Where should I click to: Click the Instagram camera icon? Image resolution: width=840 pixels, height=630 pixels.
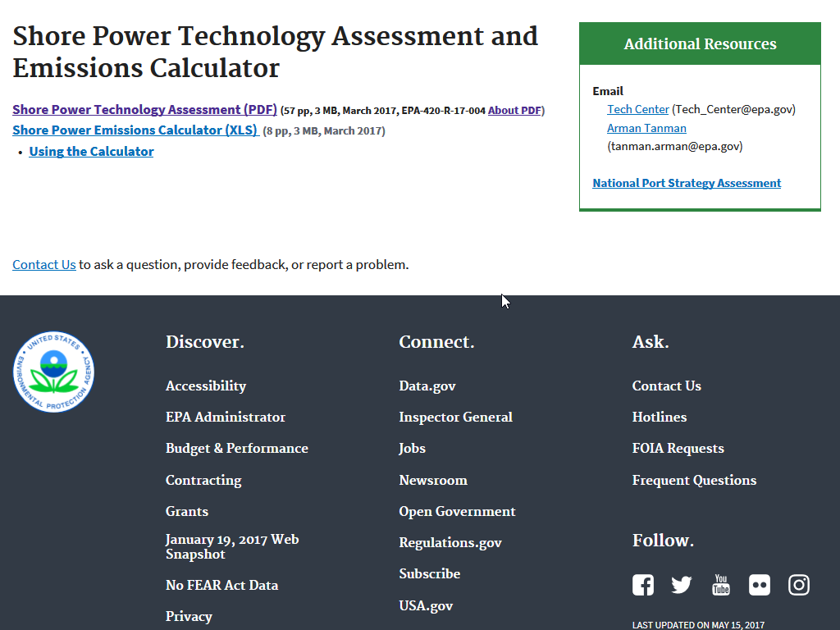point(799,585)
